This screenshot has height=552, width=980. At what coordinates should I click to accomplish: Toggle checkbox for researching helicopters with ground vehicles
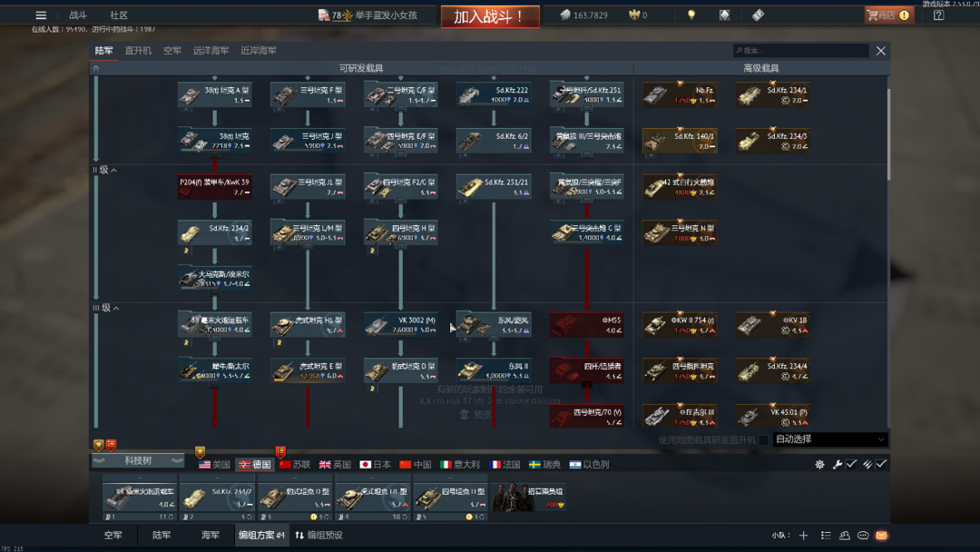(x=763, y=440)
